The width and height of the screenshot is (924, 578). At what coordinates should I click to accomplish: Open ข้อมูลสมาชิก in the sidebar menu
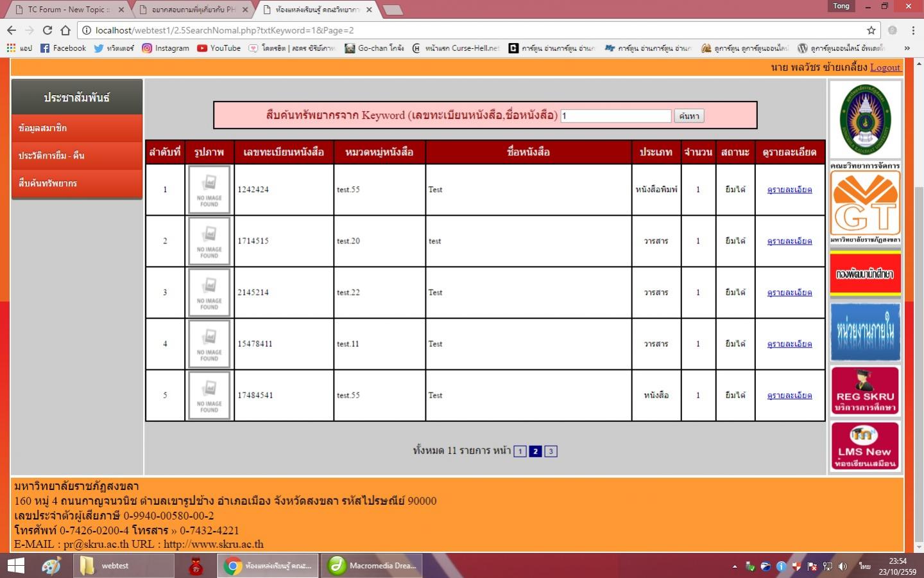tap(76, 128)
